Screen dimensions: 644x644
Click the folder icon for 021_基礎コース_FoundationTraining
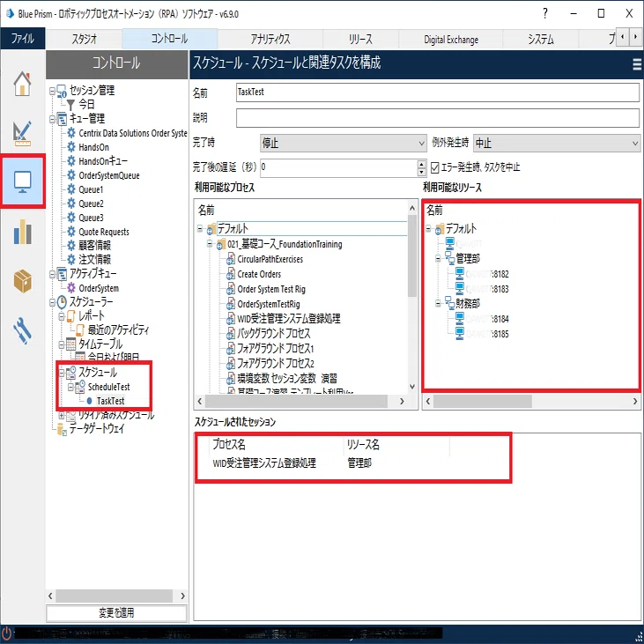coord(221,244)
